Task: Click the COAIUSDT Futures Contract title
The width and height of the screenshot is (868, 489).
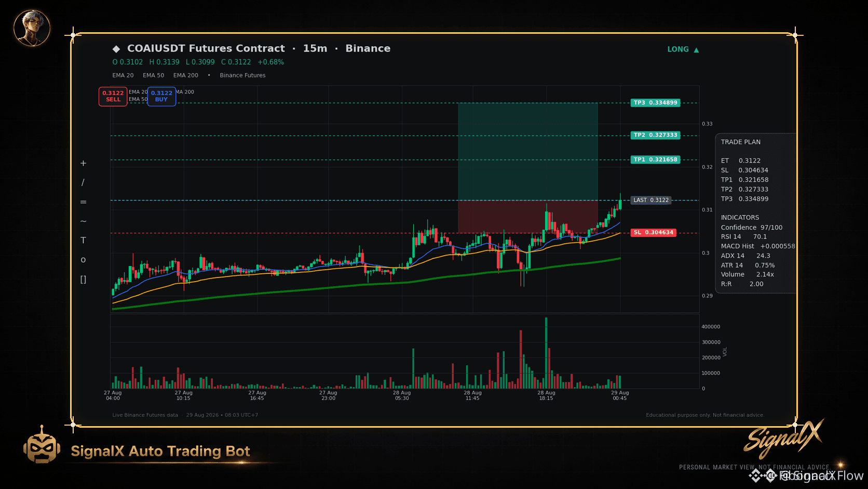Action: [x=206, y=48]
